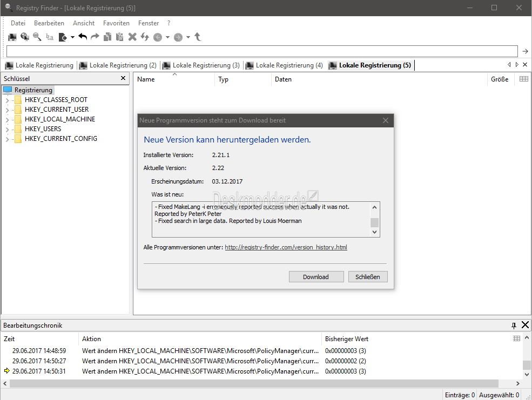Viewport: 532px width, 400px height.
Task: Open column chooser beside Größe header
Action: point(523,79)
